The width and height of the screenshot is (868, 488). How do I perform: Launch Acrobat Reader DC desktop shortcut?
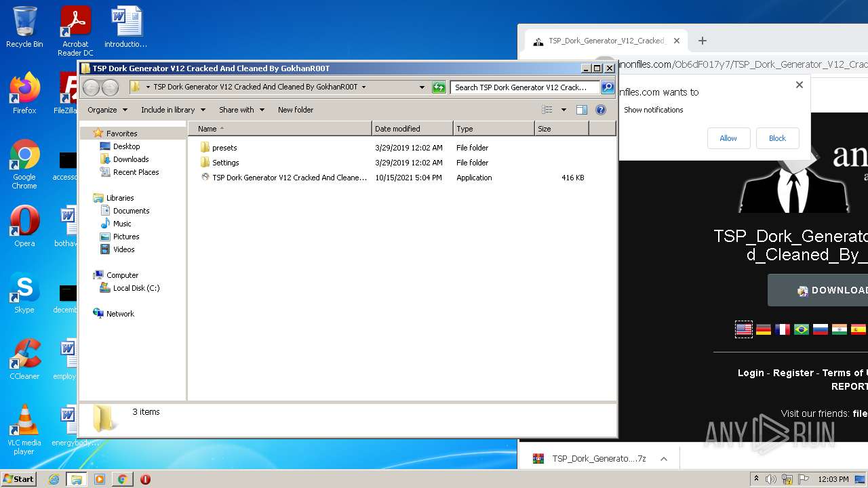(75, 32)
